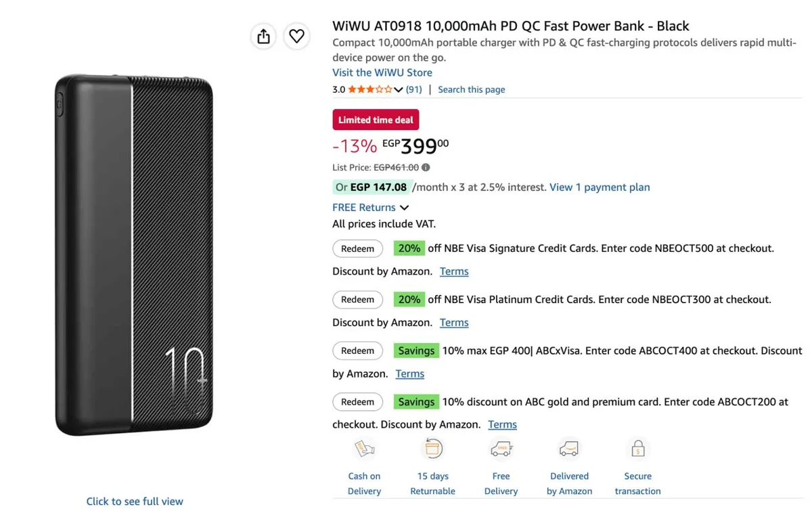Redeem the ABCOCT400 ABCxVisa savings offer
The width and height of the screenshot is (812, 515).
click(357, 351)
